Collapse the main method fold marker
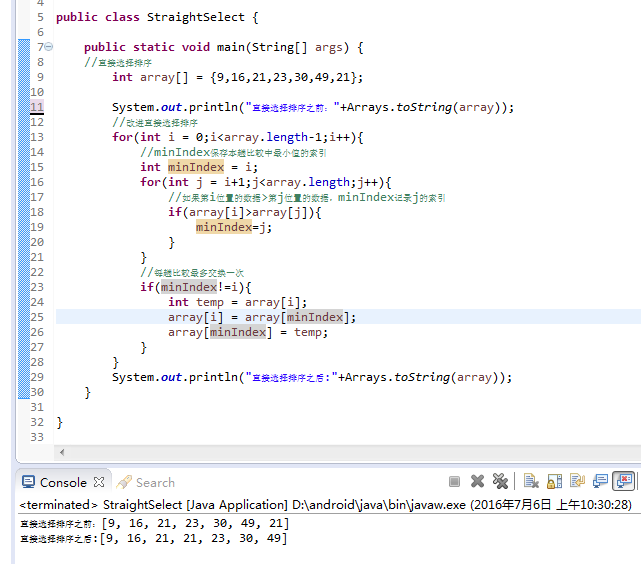Viewport: 641px width, 564px height. 49,47
